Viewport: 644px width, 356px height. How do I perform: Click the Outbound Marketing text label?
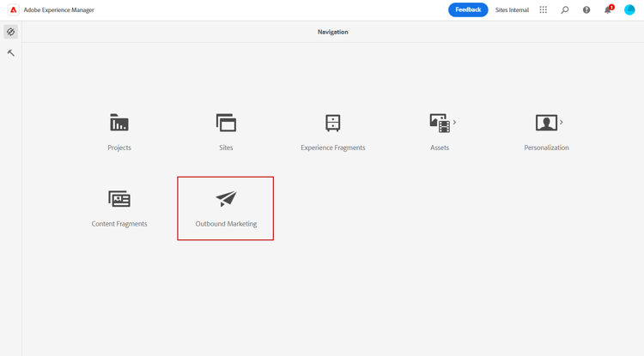coord(226,224)
